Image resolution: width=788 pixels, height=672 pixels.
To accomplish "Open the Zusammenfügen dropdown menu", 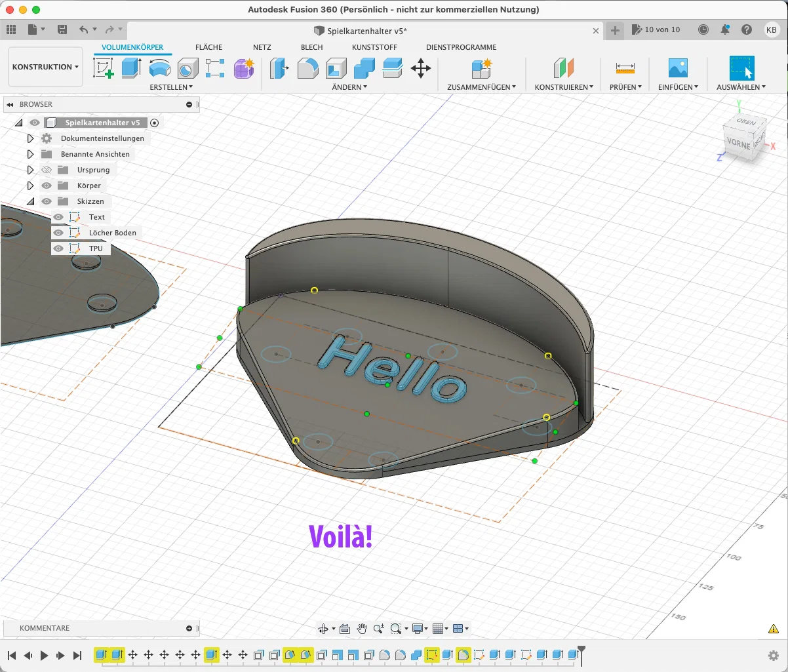I will [x=481, y=87].
